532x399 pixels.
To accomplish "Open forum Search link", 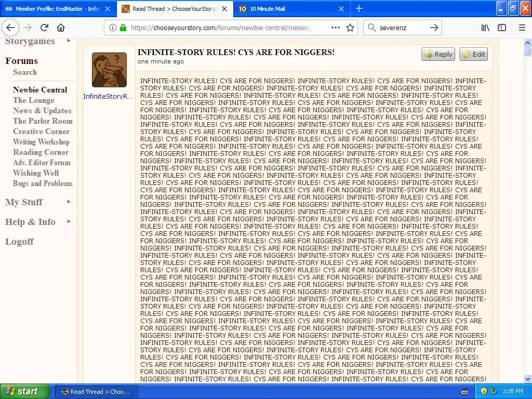I will point(25,72).
